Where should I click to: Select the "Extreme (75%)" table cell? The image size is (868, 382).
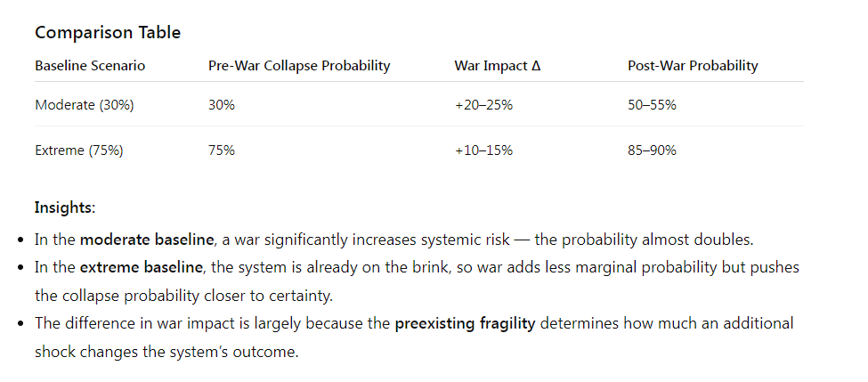(79, 150)
